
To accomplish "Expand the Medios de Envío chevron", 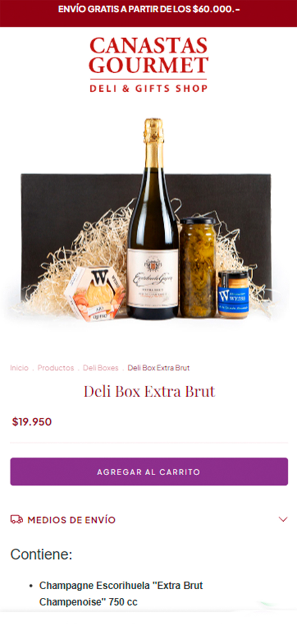I will coord(283,519).
